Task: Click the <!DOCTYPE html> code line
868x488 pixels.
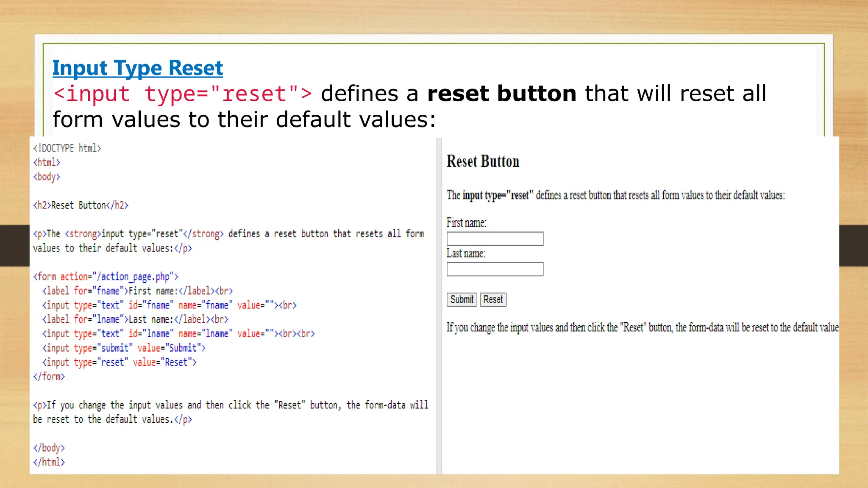Action: (x=67, y=148)
